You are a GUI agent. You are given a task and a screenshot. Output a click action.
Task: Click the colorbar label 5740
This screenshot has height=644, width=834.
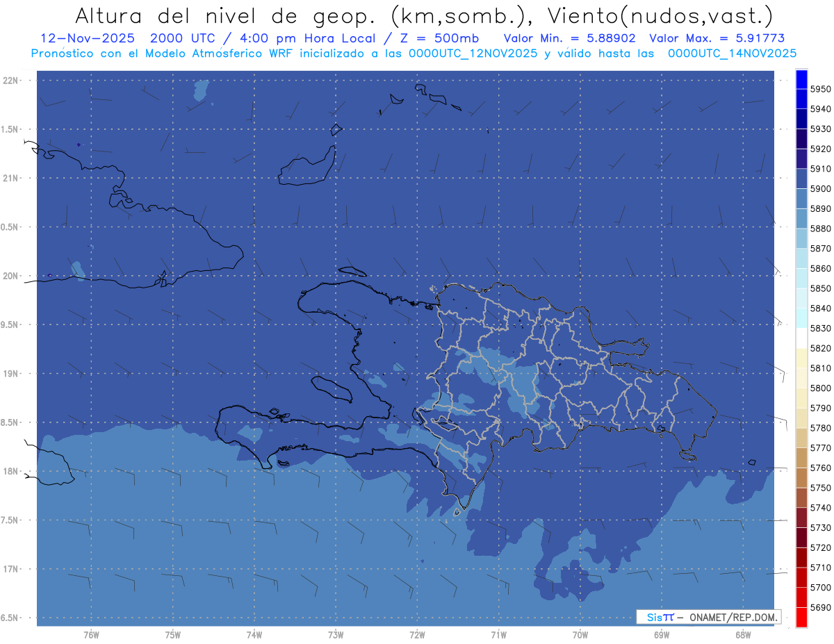point(820,508)
